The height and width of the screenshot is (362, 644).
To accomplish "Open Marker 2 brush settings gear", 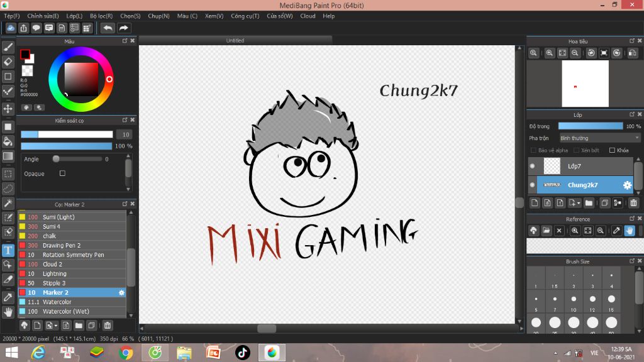I will point(121,293).
